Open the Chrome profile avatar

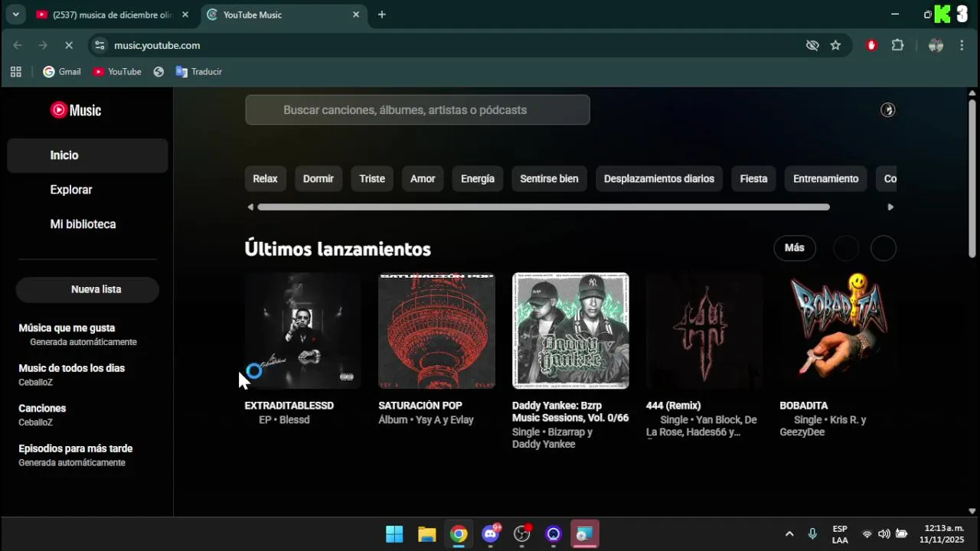(936, 45)
